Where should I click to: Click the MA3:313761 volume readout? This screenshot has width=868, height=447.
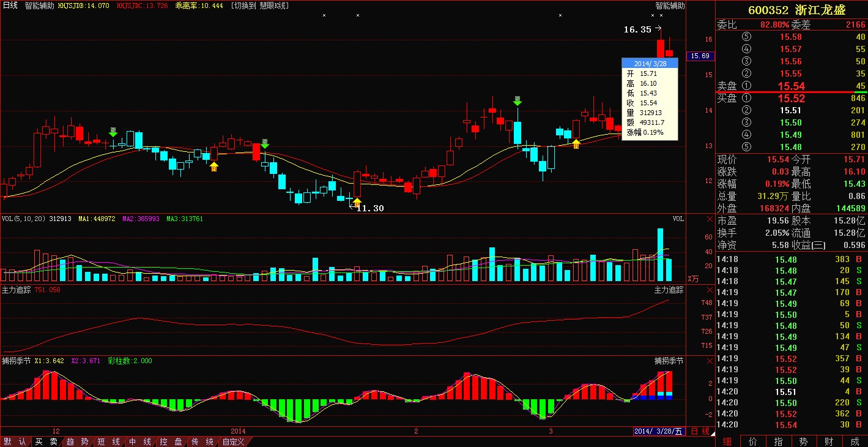(x=185, y=219)
